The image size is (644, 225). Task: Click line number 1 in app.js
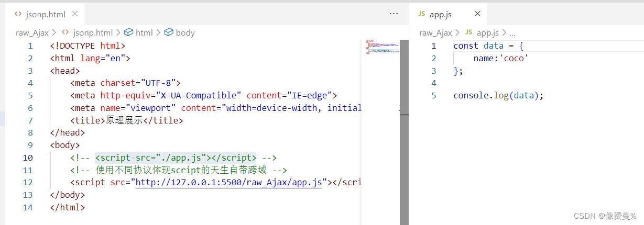click(433, 46)
